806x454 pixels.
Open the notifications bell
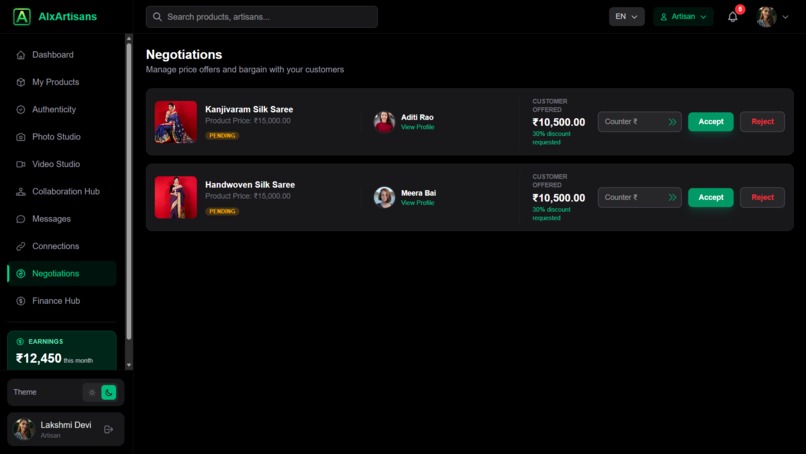(x=733, y=17)
